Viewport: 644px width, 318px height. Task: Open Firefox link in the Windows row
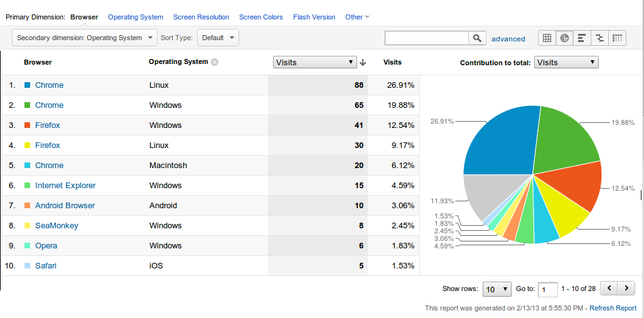pos(48,125)
